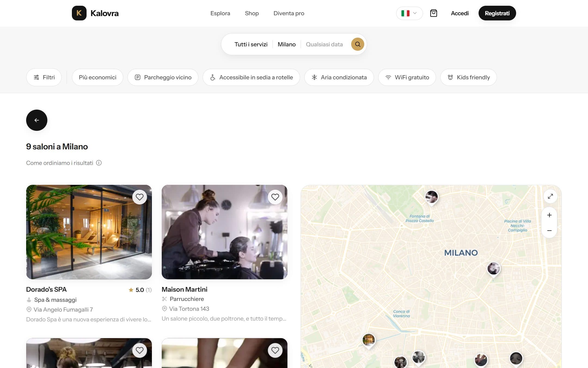Zoom in on the map
588x368 pixels.
pos(549,215)
